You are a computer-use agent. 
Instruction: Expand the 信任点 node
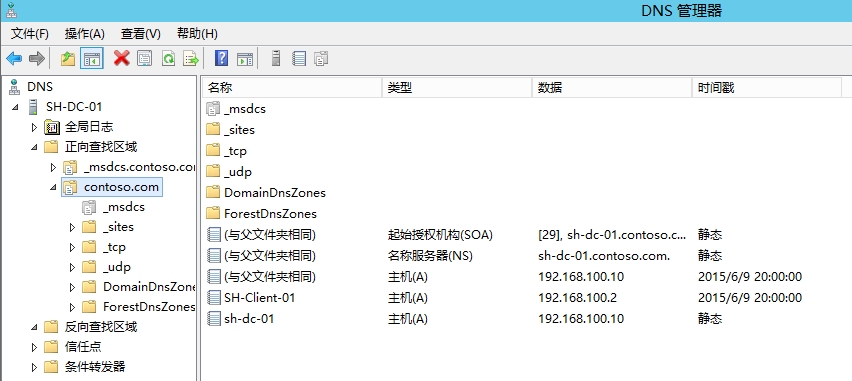[34, 347]
